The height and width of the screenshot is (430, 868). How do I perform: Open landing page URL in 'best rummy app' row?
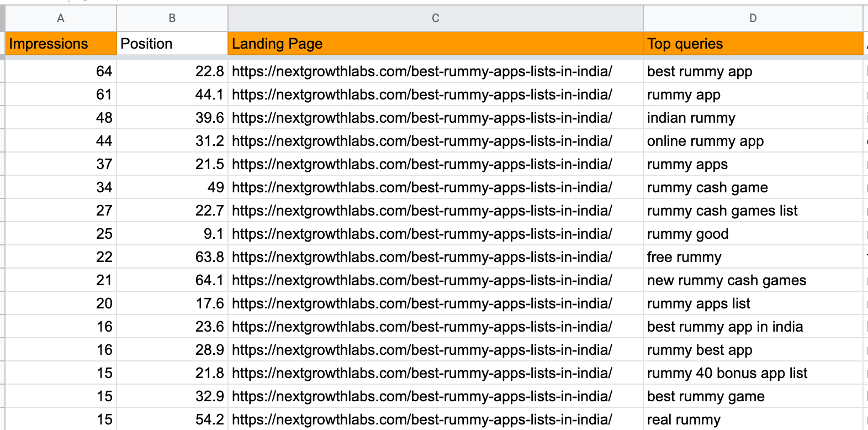pos(422,71)
